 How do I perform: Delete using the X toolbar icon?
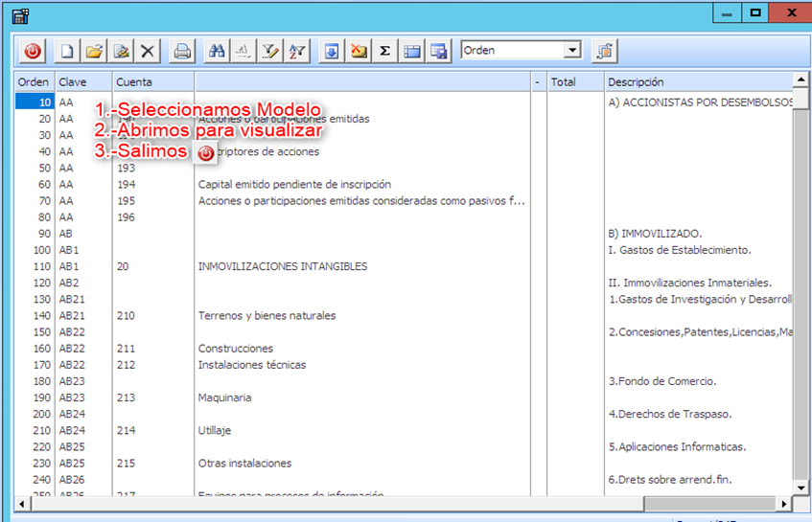(x=148, y=51)
